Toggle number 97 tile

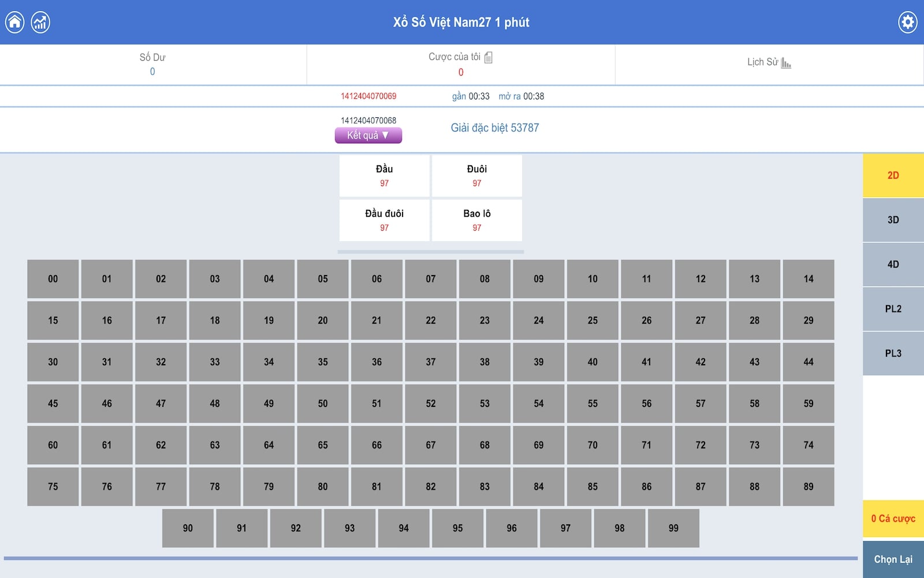click(x=565, y=528)
